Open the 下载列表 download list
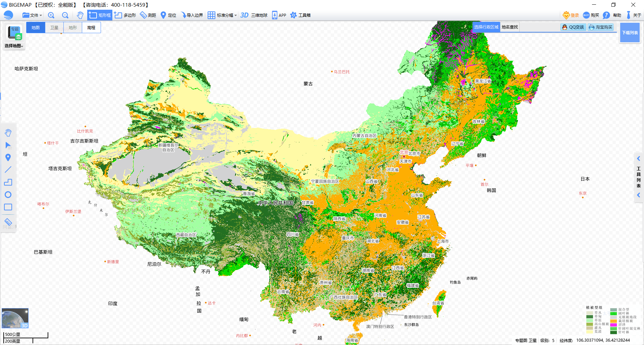 (x=630, y=32)
